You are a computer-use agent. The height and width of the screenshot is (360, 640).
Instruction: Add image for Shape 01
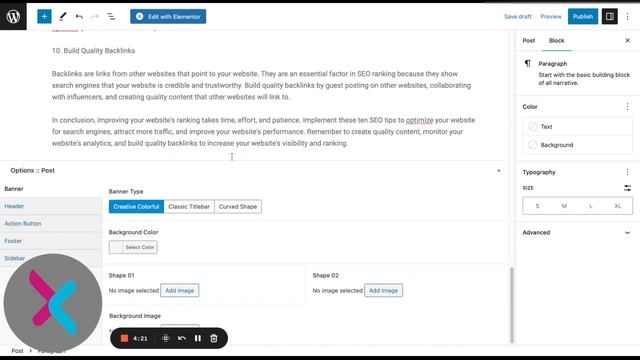(x=180, y=291)
